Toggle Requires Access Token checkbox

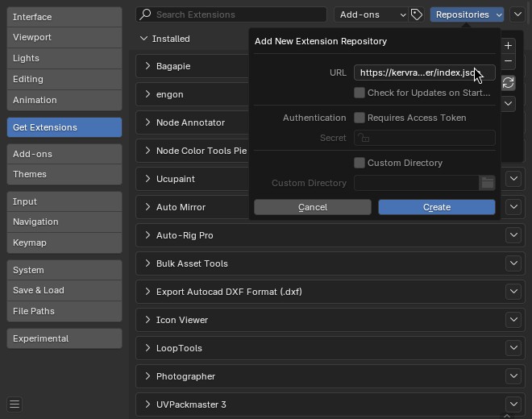pyautogui.click(x=360, y=118)
